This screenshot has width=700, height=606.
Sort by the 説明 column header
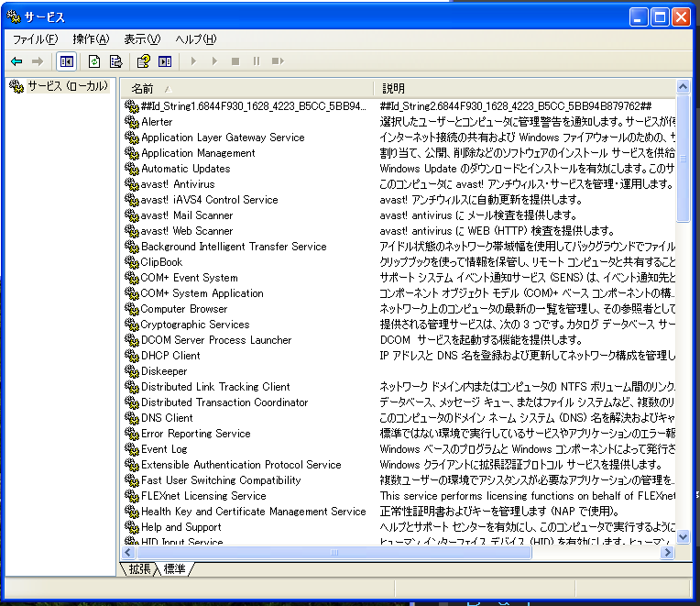coord(525,88)
